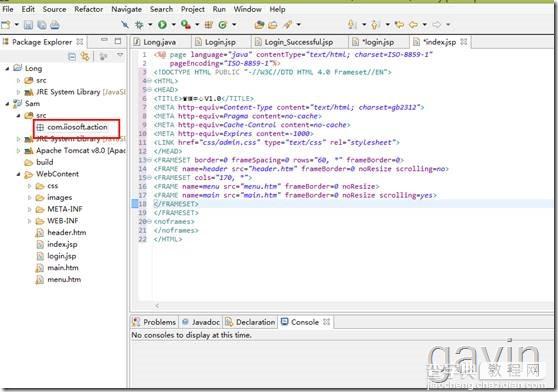Select menu.htm in Package Explorer
Screen dimensions: 558x392
point(58,280)
